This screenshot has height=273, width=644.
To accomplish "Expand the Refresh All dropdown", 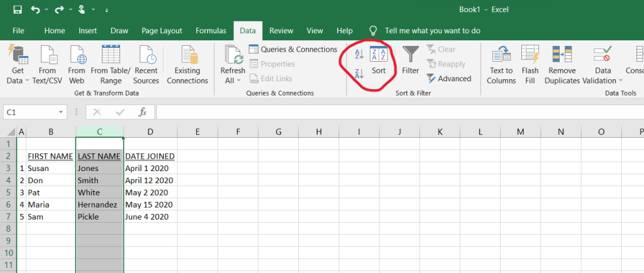I will click(233, 81).
